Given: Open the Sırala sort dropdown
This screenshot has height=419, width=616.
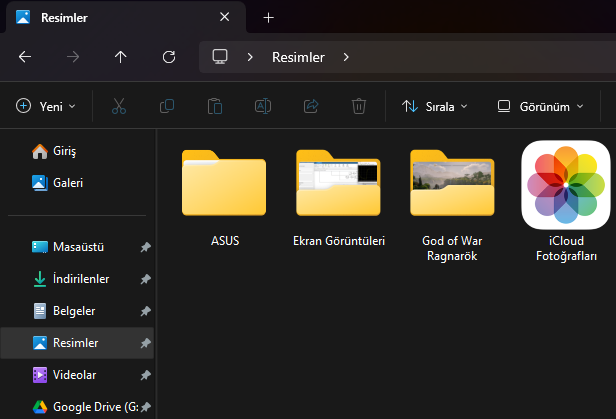Looking at the screenshot, I should tap(434, 106).
